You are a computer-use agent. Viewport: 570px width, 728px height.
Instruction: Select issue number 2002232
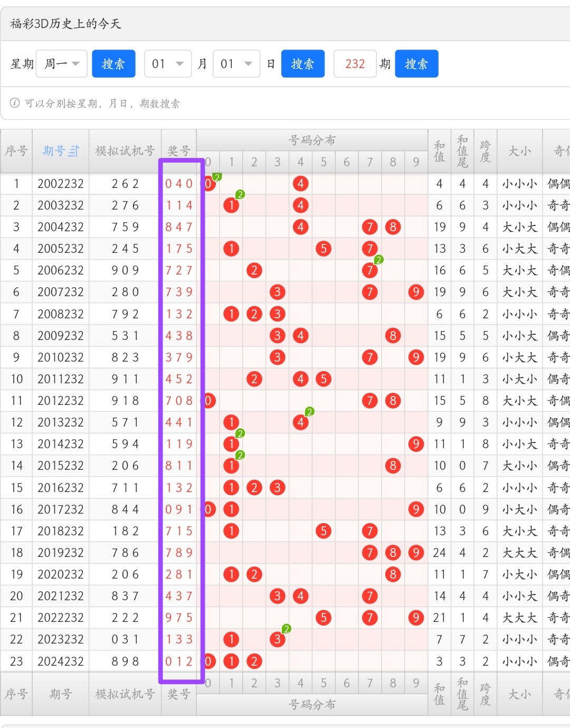point(61,184)
